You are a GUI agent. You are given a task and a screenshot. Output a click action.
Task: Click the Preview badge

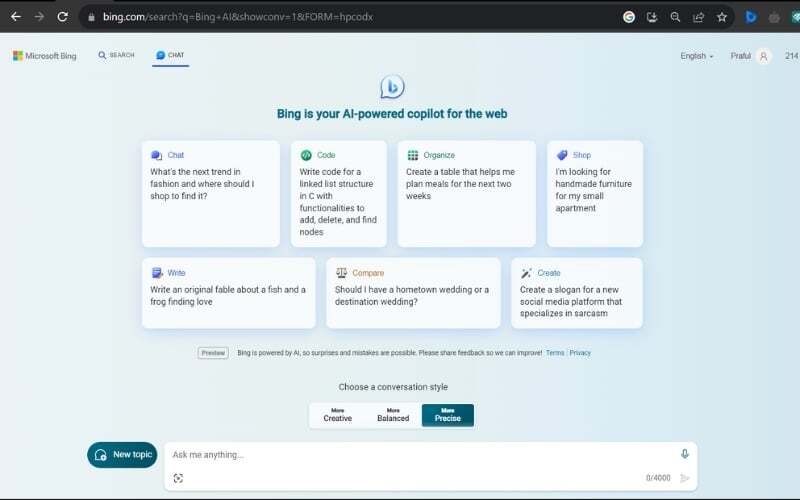coord(213,353)
